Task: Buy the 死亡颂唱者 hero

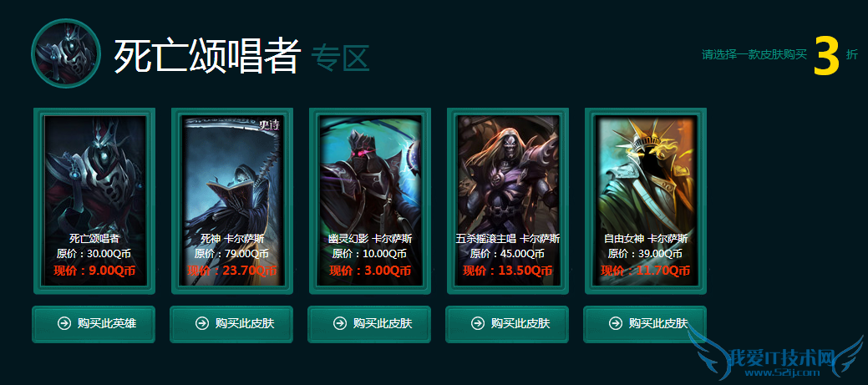Action: (94, 324)
